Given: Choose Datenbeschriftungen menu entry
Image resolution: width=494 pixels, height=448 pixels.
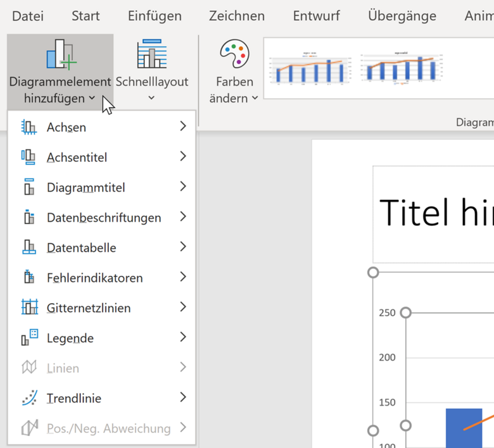Looking at the screenshot, I should [101, 218].
